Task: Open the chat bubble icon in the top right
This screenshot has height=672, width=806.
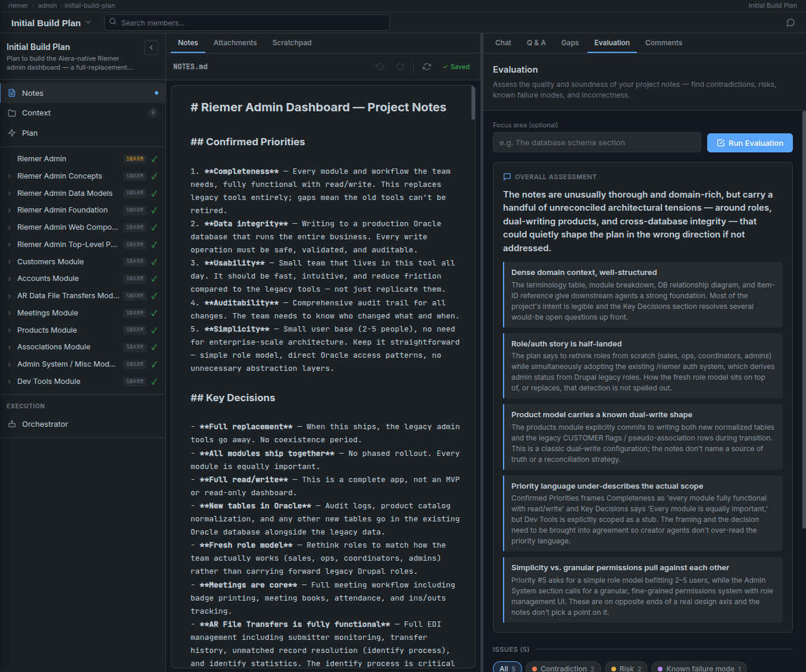Action: tap(791, 23)
